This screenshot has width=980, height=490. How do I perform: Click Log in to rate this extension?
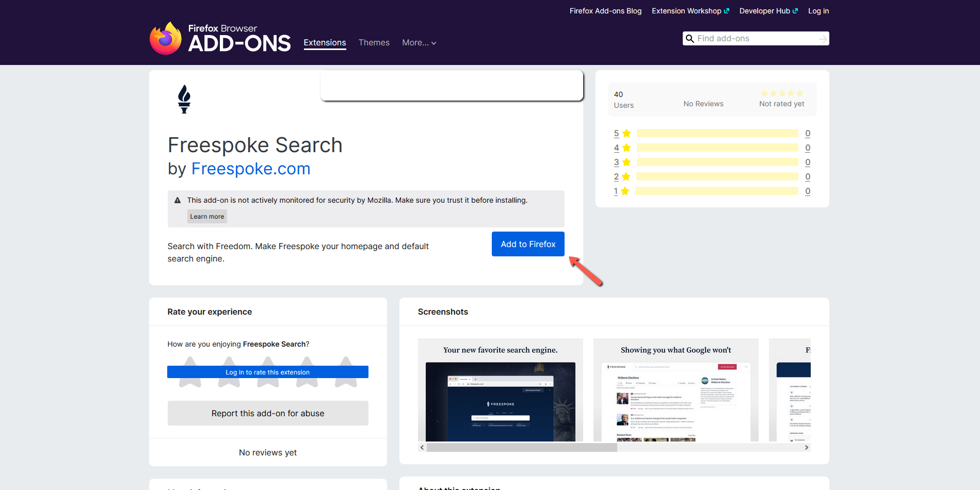coord(267,372)
